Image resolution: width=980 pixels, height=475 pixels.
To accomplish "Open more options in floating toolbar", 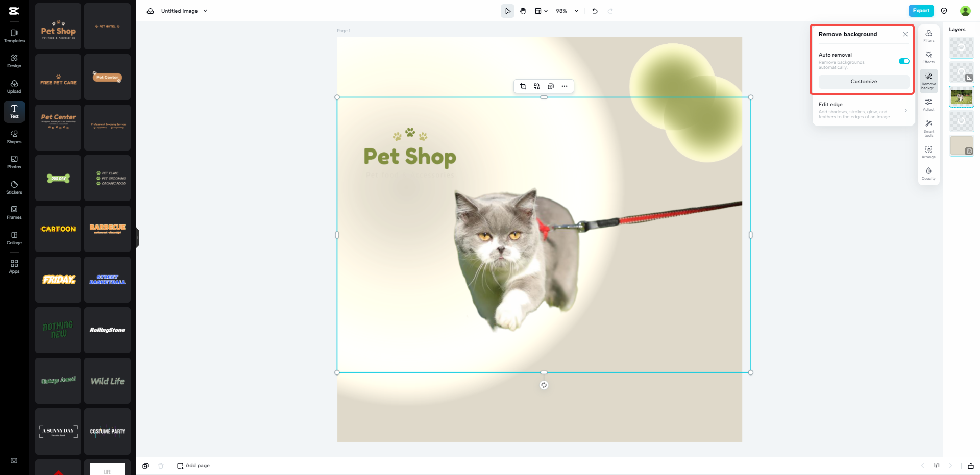I will (x=565, y=86).
